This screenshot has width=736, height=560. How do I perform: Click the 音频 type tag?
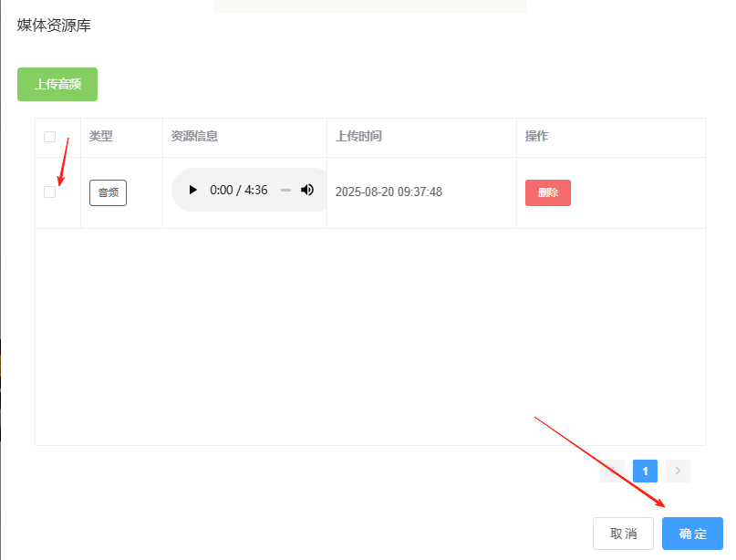[108, 192]
